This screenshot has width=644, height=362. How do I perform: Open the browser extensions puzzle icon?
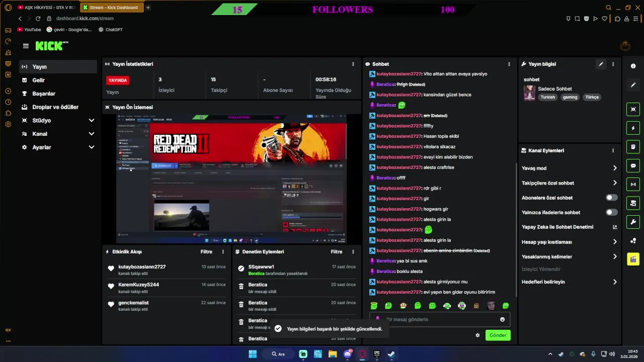(617, 19)
